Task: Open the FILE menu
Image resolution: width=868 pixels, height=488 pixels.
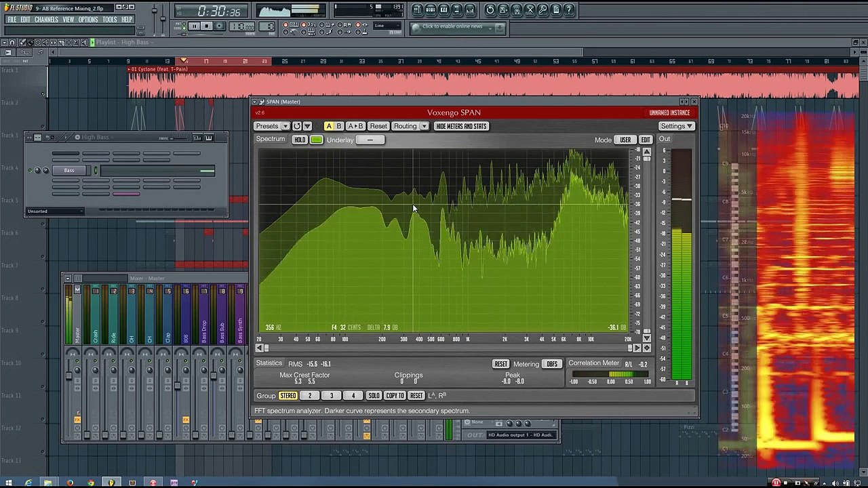Action: tap(12, 20)
